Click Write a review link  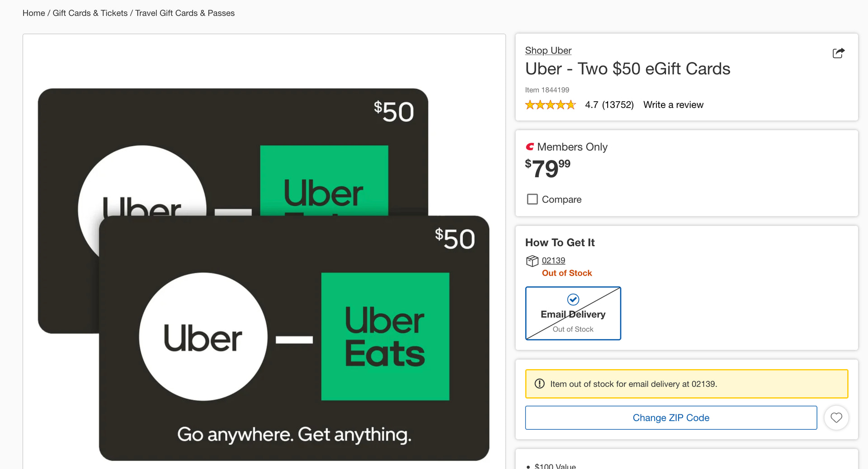click(x=673, y=105)
